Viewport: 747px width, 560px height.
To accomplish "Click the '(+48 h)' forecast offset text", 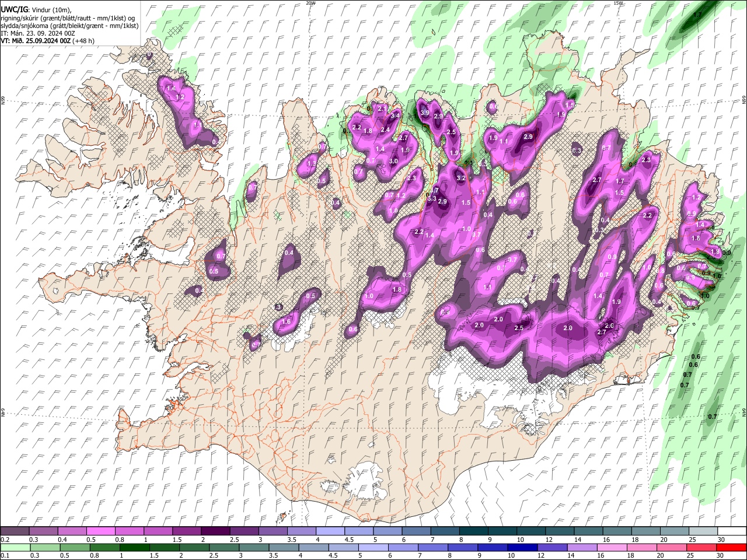I will click(x=84, y=41).
